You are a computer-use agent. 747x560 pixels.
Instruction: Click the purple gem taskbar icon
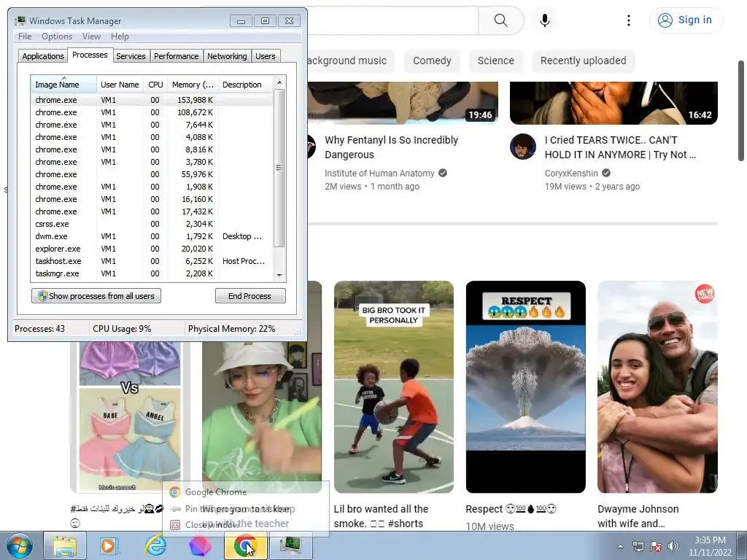click(x=200, y=545)
